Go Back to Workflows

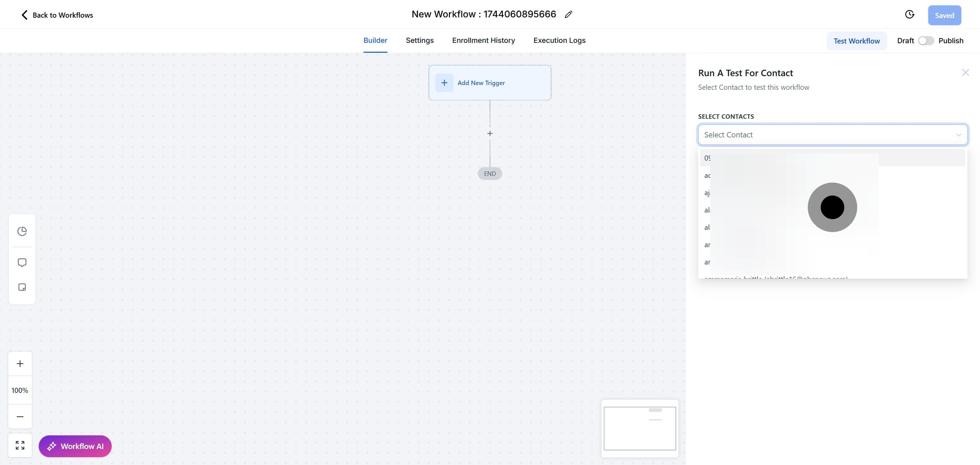(57, 15)
